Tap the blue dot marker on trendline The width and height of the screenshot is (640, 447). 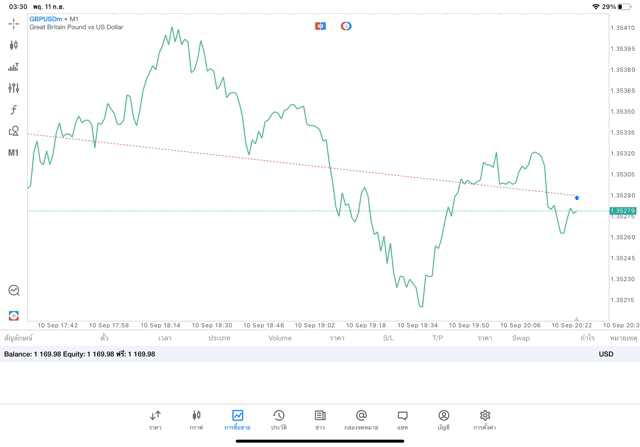tap(577, 198)
